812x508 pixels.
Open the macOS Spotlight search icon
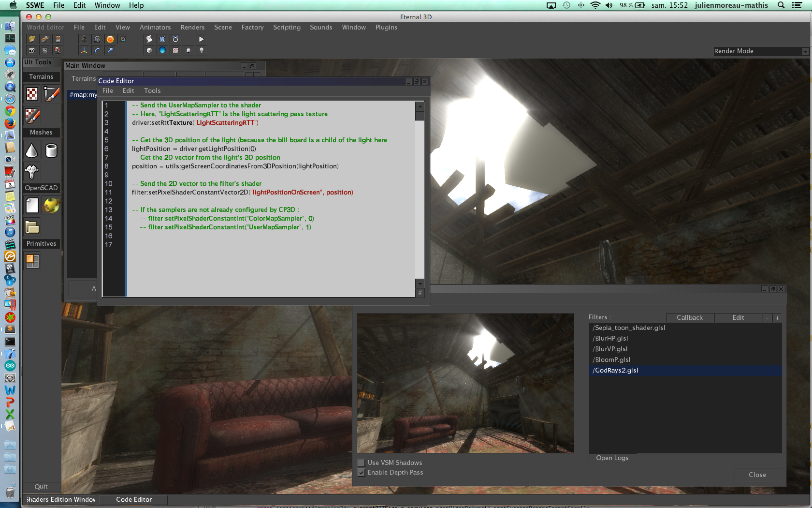point(781,5)
